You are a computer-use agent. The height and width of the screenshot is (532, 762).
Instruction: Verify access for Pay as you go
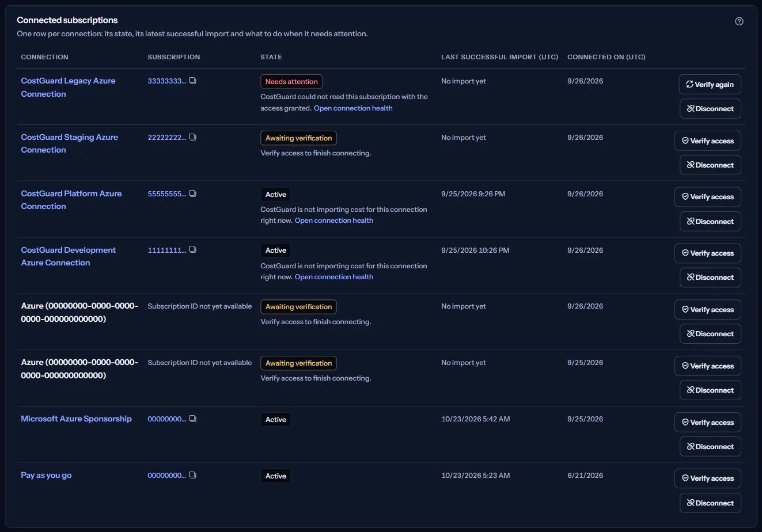tap(707, 478)
